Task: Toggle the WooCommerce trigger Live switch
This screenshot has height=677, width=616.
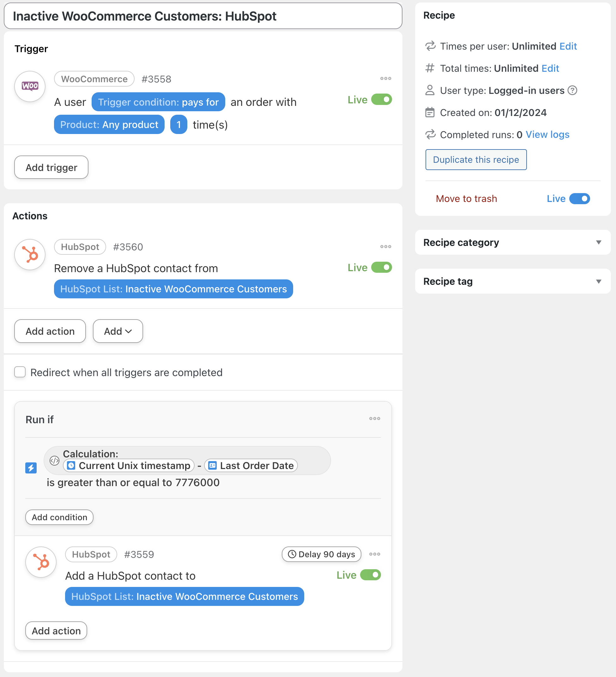Action: click(x=381, y=100)
